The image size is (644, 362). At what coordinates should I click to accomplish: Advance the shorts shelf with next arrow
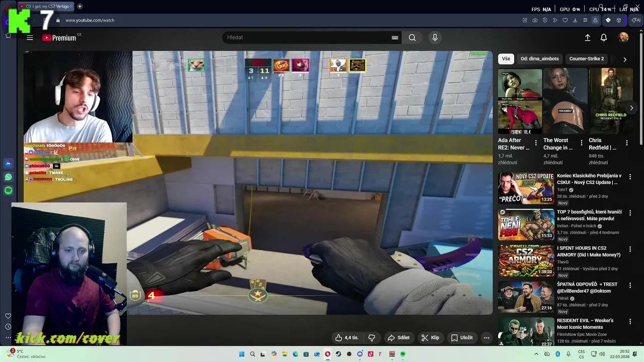tap(631, 108)
